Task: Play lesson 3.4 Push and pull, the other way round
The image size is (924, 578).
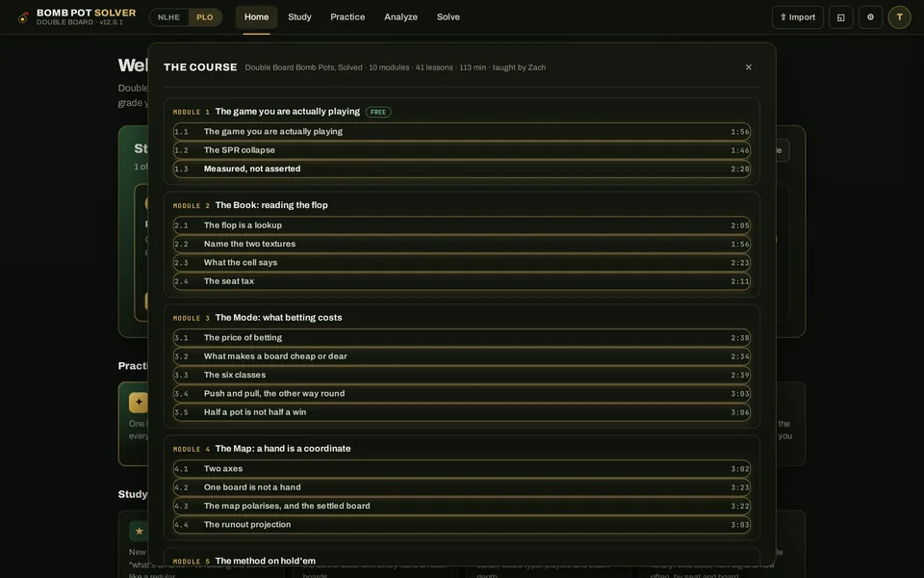Action: coord(461,393)
